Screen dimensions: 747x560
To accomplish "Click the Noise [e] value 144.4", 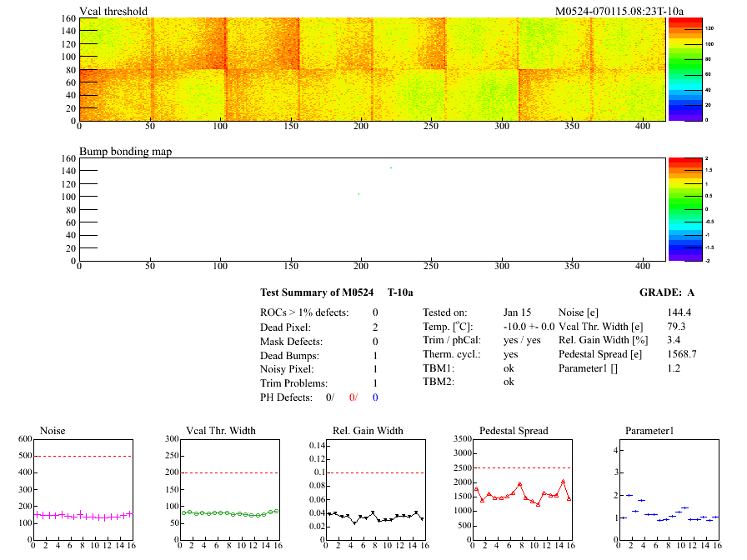I will click(x=680, y=312).
